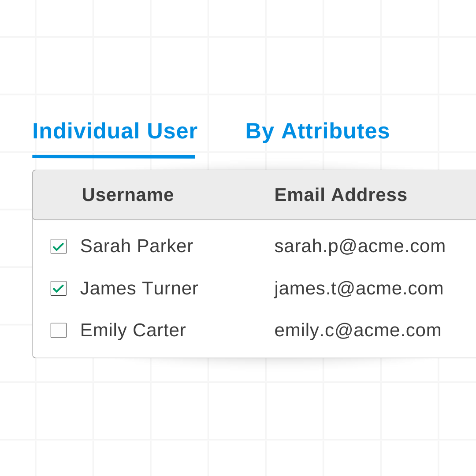The width and height of the screenshot is (476, 476).
Task: Click the empty box icon beside Emily Carter
Action: coord(58,330)
